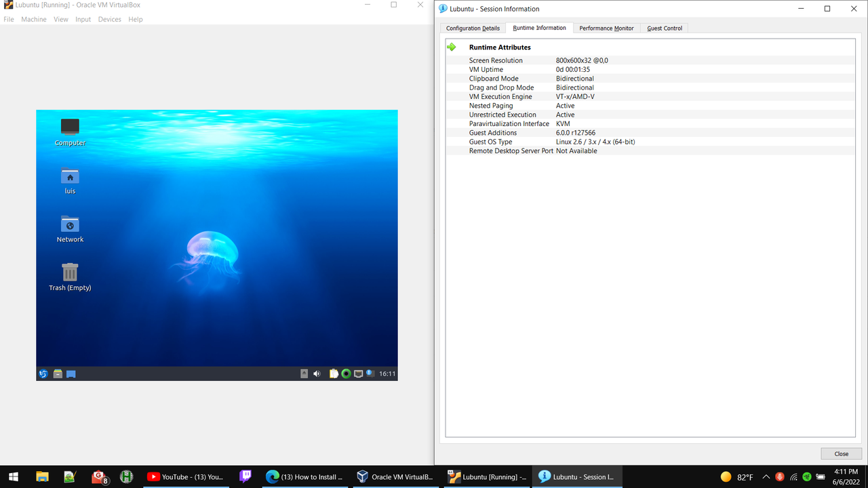
Task: Open the VirtualBox shared clipboard status icon
Action: [x=333, y=373]
